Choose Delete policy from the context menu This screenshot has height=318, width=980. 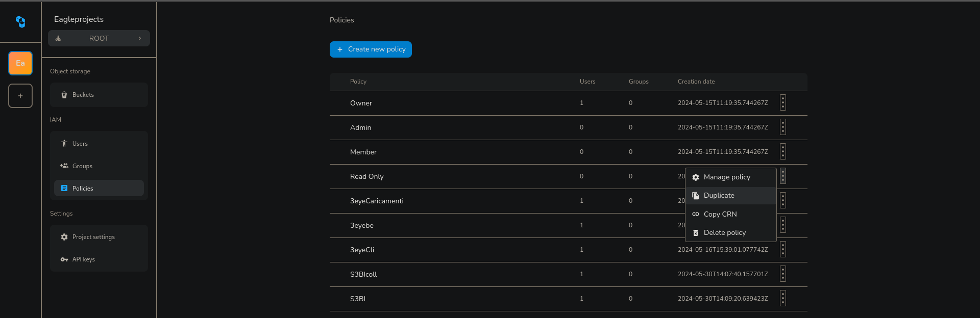725,233
